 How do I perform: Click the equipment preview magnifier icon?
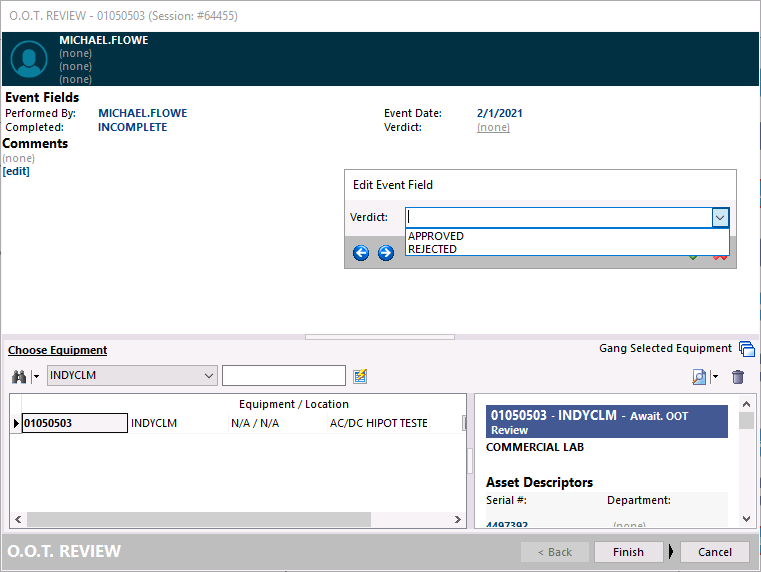[x=700, y=377]
